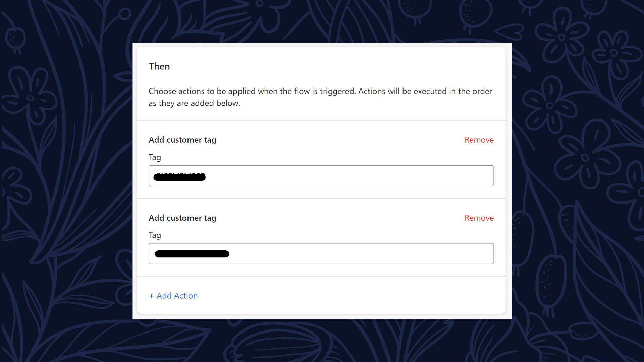Click the first Tag label
This screenshot has height=362, width=644.
[x=155, y=157]
